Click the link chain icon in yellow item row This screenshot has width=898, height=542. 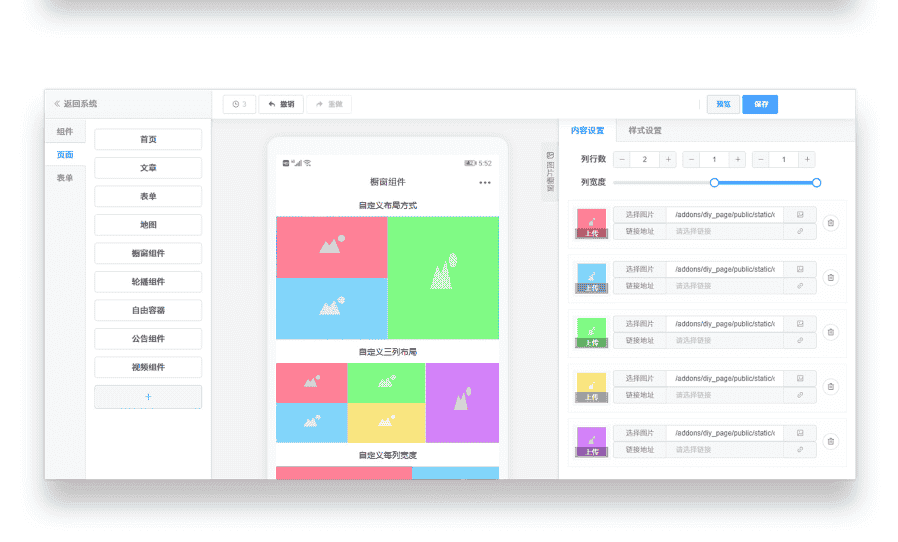[800, 395]
